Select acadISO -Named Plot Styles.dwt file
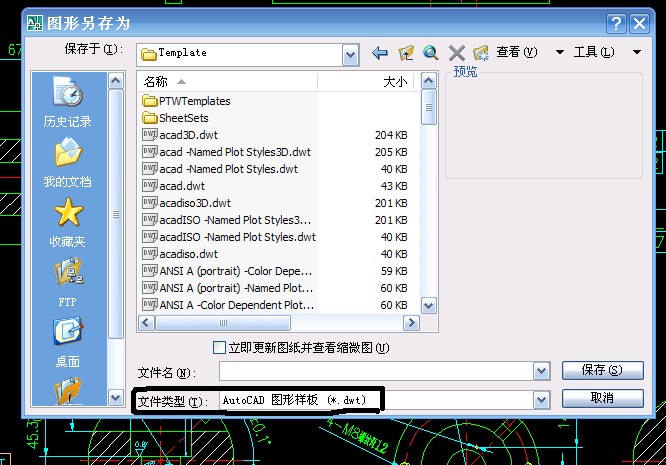 click(229, 237)
